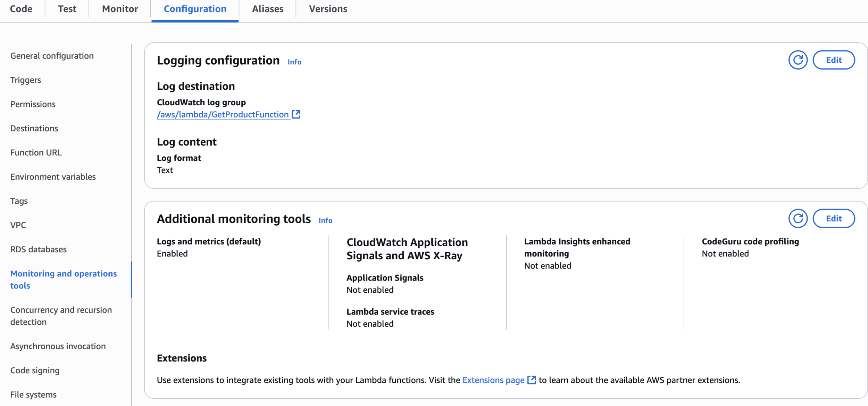Open the VPC configuration section
868x406 pixels.
point(18,225)
